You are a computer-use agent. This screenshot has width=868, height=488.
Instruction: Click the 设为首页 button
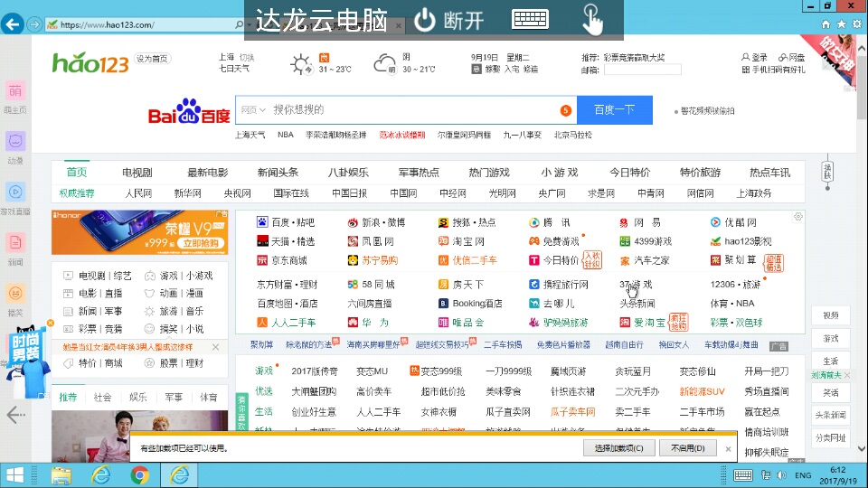coord(152,59)
